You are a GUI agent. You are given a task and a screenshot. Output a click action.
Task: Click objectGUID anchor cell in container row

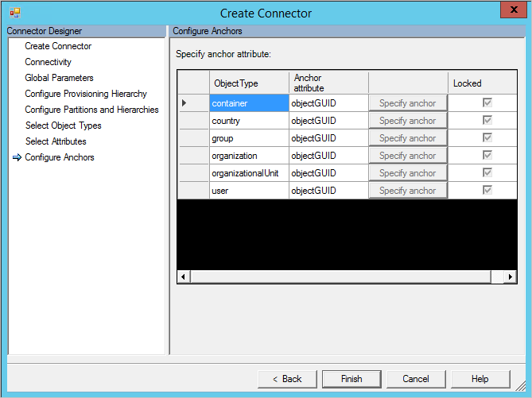coord(328,103)
